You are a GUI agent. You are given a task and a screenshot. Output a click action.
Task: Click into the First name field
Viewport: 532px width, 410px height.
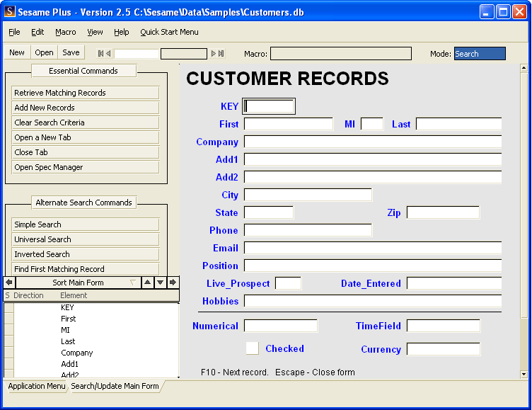pos(289,124)
